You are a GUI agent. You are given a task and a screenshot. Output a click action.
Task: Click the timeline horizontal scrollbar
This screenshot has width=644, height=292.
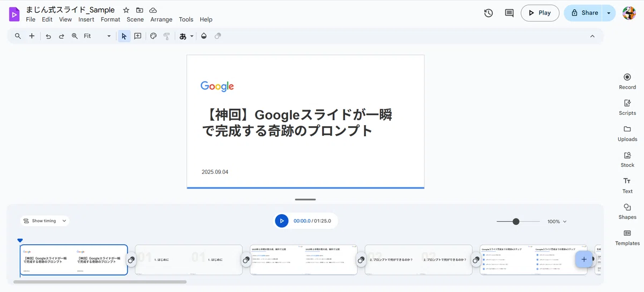(x=100, y=281)
